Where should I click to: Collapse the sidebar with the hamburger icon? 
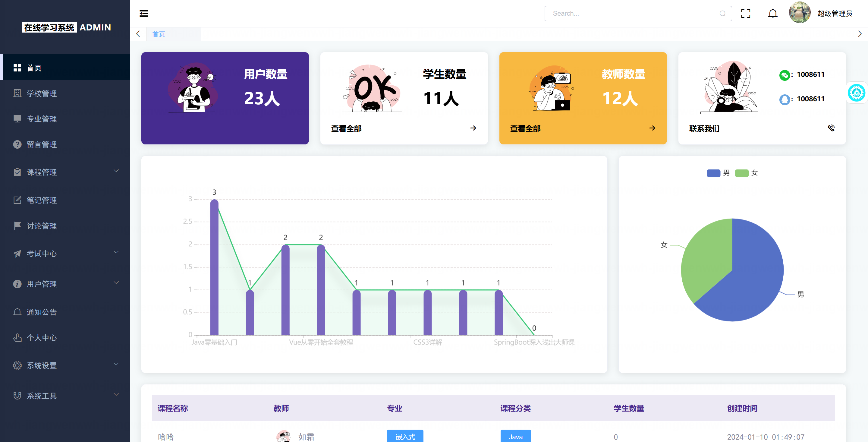(143, 14)
